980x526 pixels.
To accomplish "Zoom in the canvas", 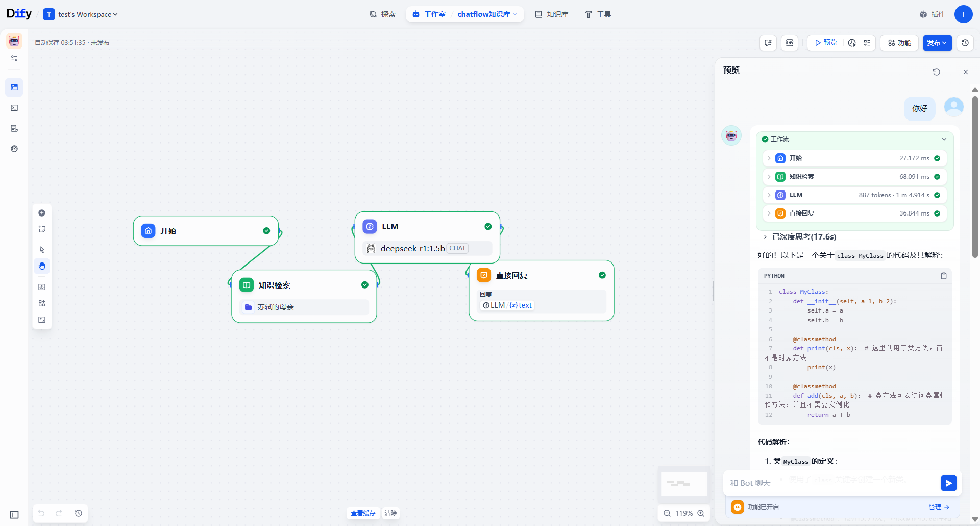I will (x=701, y=513).
